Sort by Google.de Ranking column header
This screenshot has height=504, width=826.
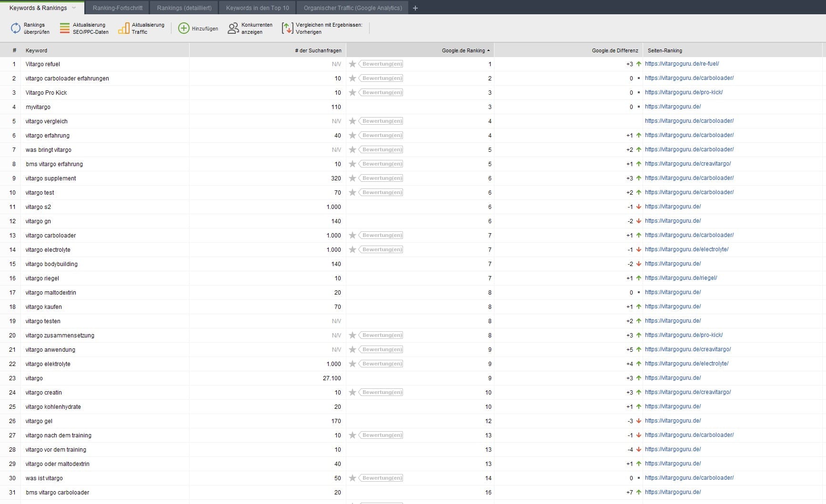pyautogui.click(x=420, y=50)
